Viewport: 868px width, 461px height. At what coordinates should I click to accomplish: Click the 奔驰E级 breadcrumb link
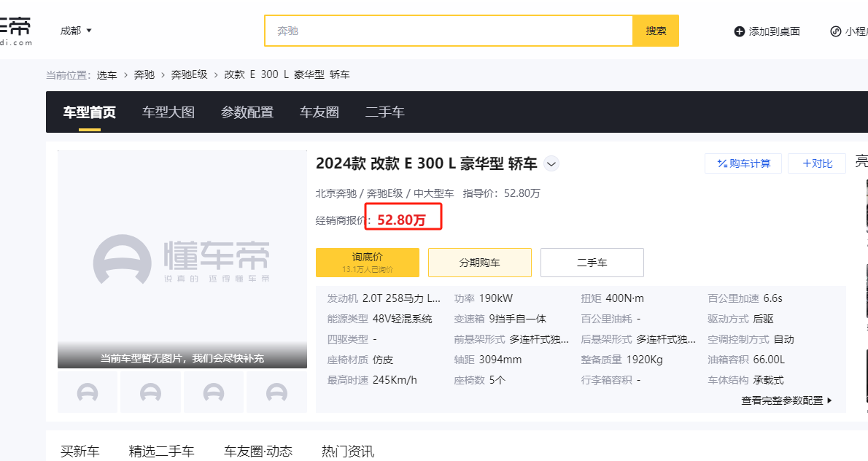190,74
